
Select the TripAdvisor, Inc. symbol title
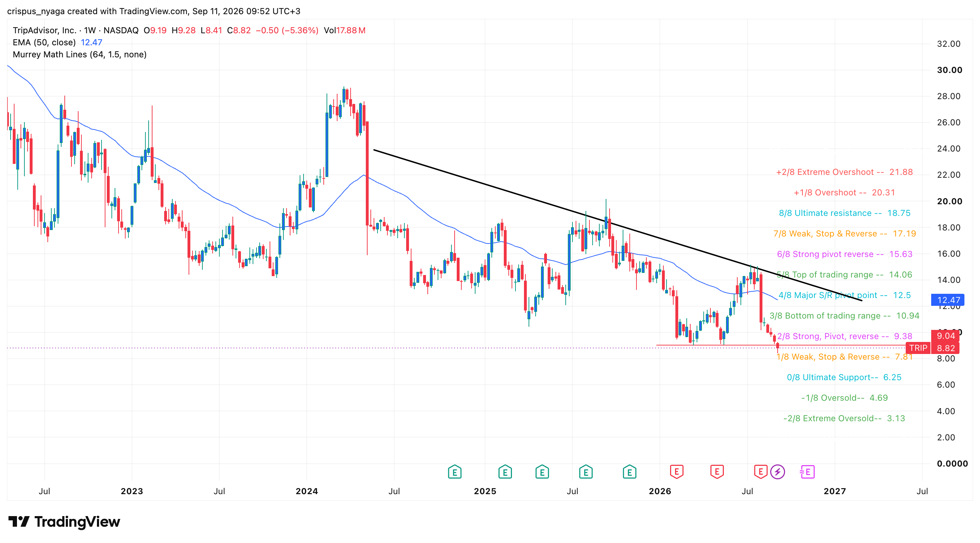coord(45,30)
